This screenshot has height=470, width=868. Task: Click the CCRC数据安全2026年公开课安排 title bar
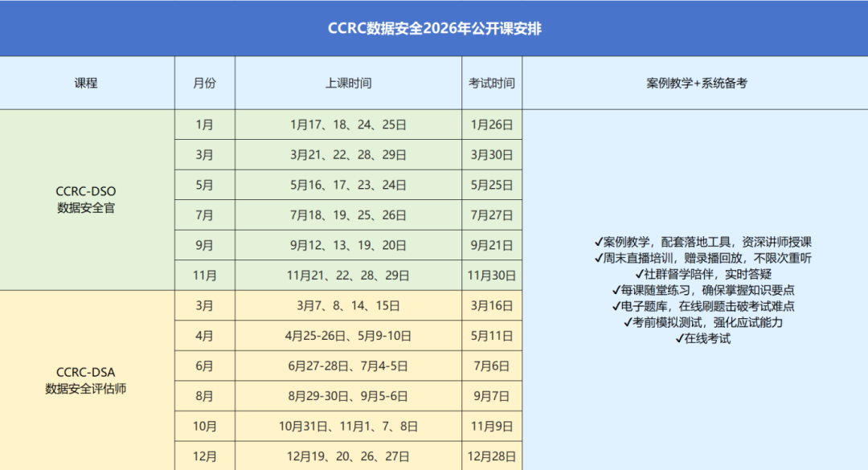434,28
